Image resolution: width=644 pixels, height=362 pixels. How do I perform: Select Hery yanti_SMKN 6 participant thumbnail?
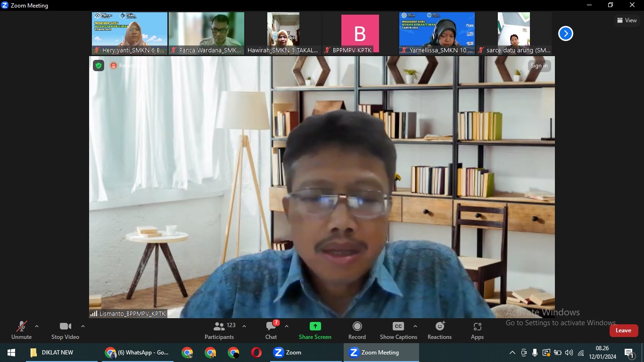[x=130, y=33]
